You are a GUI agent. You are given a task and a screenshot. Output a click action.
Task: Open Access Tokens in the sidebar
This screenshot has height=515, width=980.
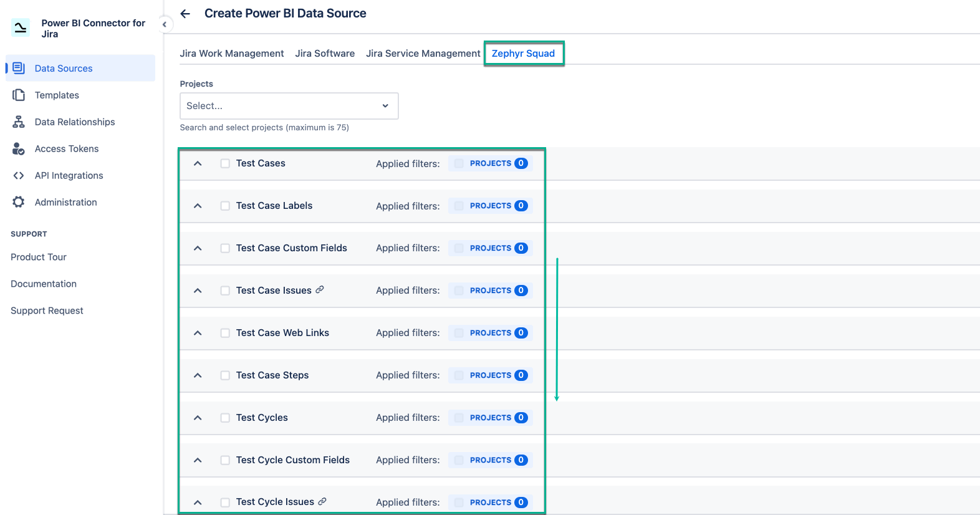click(80, 148)
